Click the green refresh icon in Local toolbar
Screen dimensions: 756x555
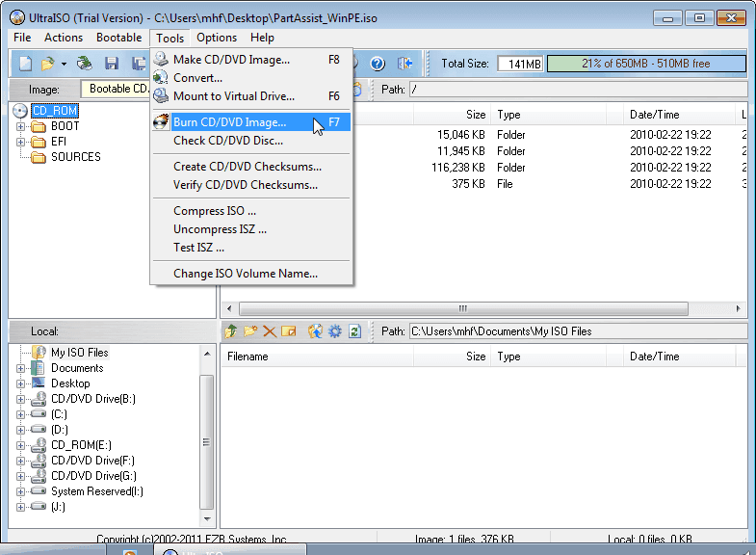pyautogui.click(x=354, y=331)
